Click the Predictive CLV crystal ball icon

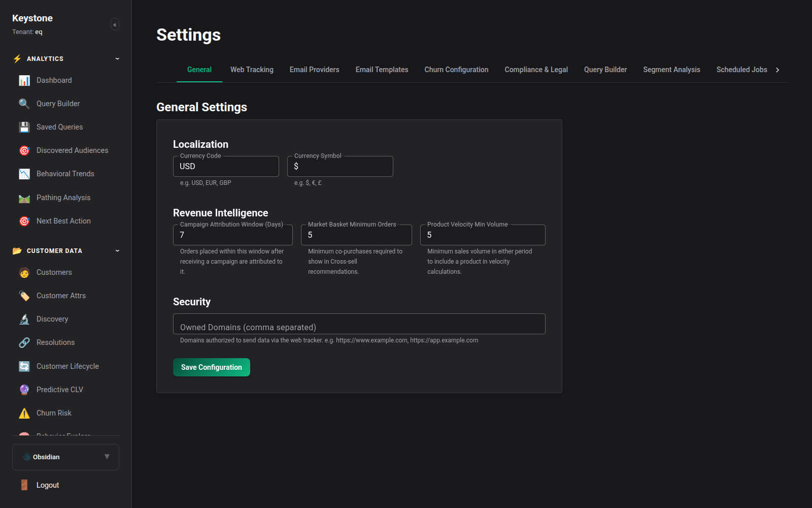[x=24, y=390]
